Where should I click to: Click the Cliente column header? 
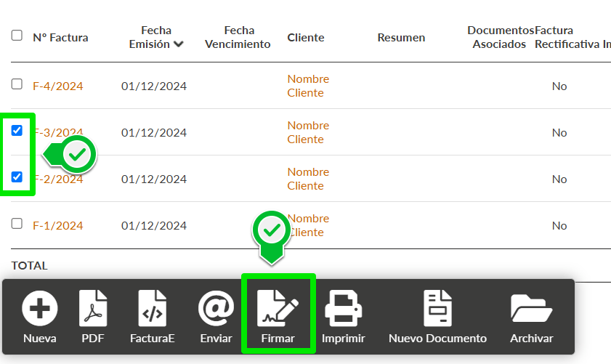pyautogui.click(x=306, y=37)
